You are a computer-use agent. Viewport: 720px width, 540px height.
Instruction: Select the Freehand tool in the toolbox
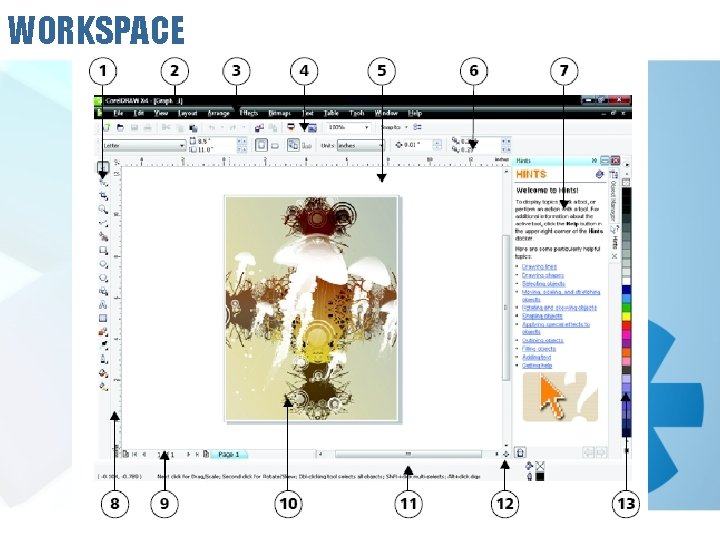point(104,224)
